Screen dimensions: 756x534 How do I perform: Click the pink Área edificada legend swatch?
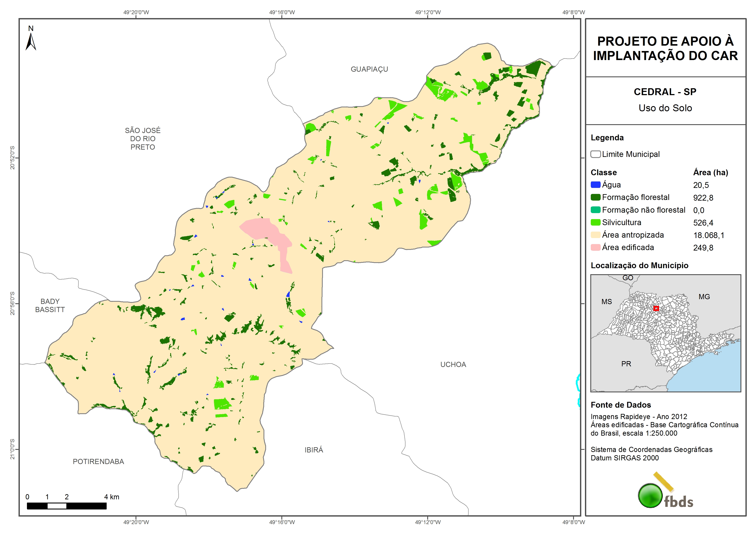(x=595, y=247)
